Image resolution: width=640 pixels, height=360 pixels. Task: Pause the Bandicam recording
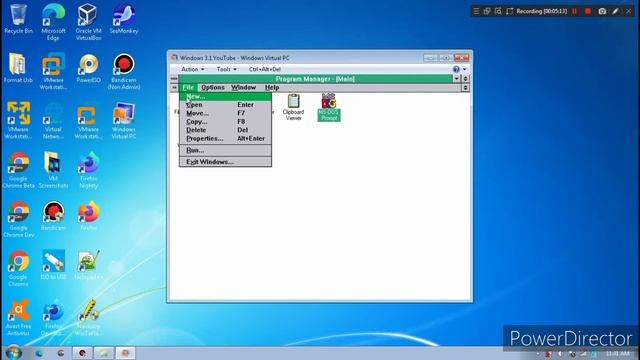pos(575,11)
